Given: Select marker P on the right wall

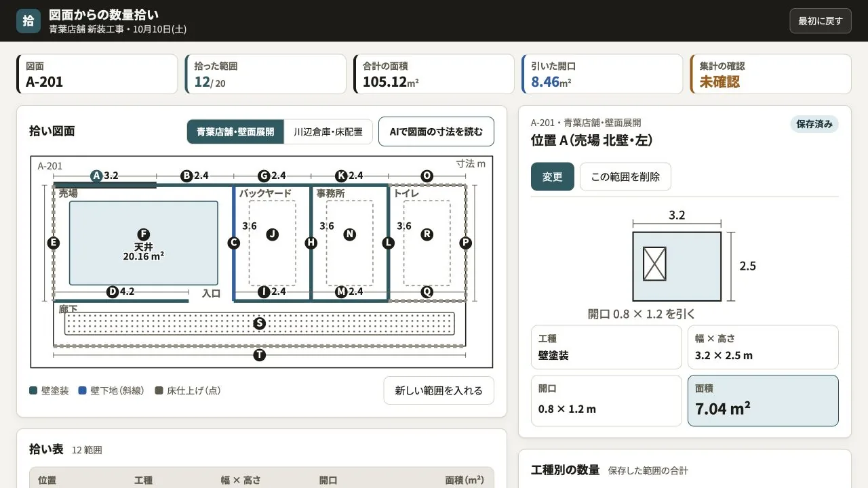Looking at the screenshot, I should click(x=465, y=243).
